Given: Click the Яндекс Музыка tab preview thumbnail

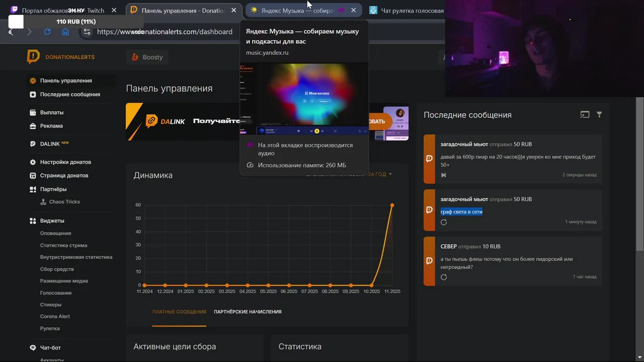Looking at the screenshot, I should coord(304,99).
